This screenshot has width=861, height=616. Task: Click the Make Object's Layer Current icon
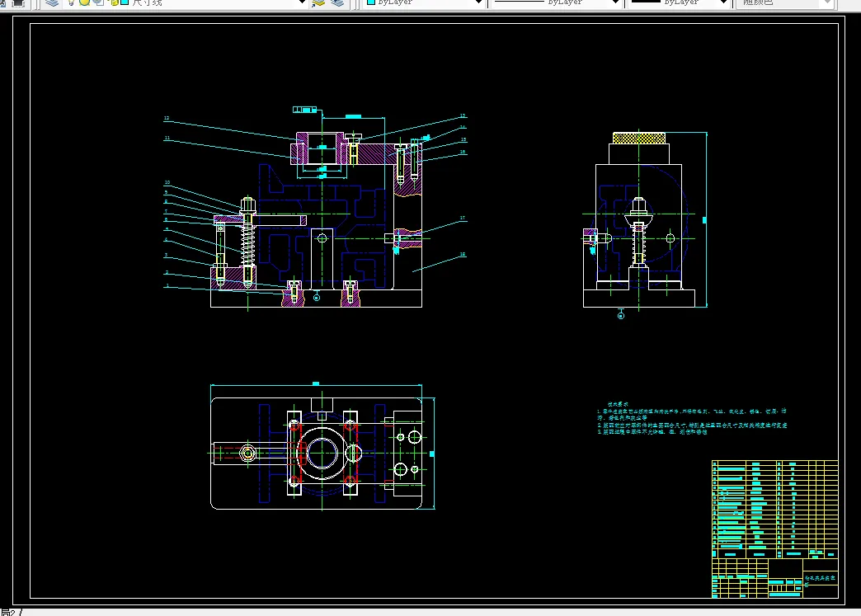[x=318, y=2]
